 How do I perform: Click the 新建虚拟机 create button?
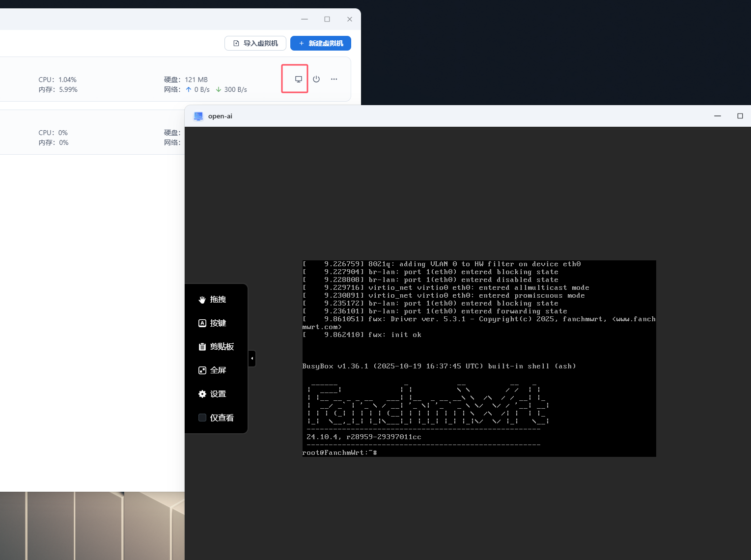point(321,43)
